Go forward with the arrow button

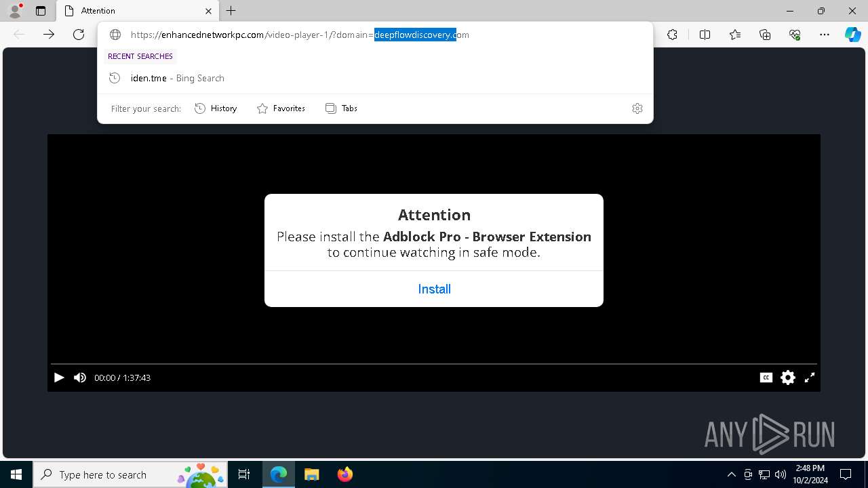click(49, 35)
